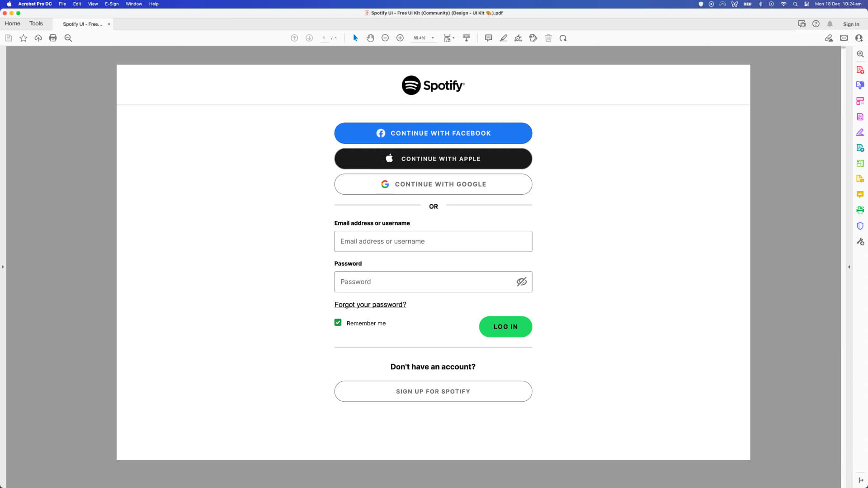Click Forgot your password link
This screenshot has height=488, width=868.
(x=370, y=305)
